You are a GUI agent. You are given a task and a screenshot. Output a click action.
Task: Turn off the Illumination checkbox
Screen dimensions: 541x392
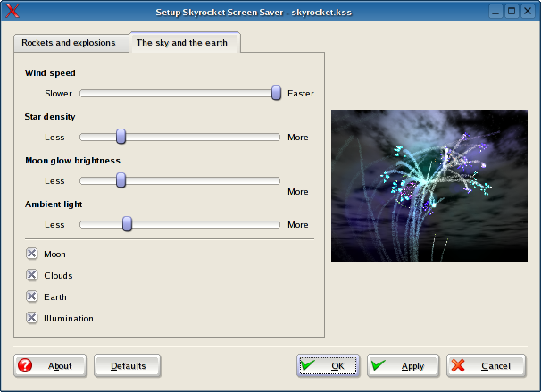(x=32, y=318)
